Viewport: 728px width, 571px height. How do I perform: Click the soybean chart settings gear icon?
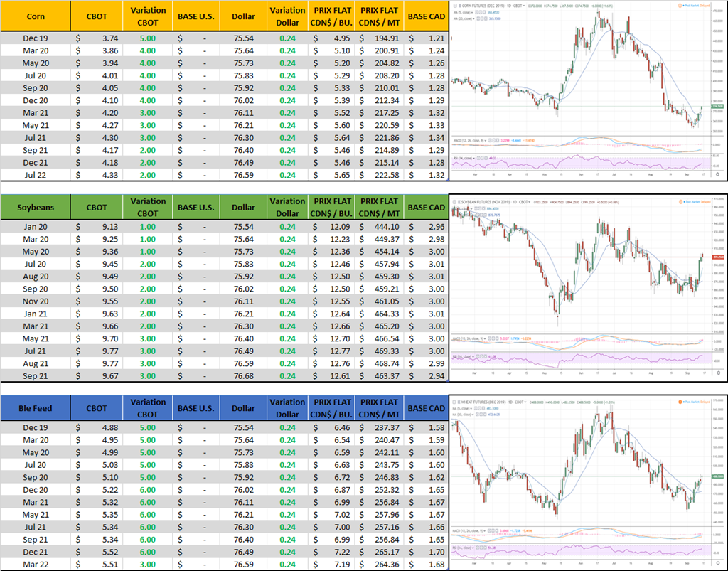717,373
